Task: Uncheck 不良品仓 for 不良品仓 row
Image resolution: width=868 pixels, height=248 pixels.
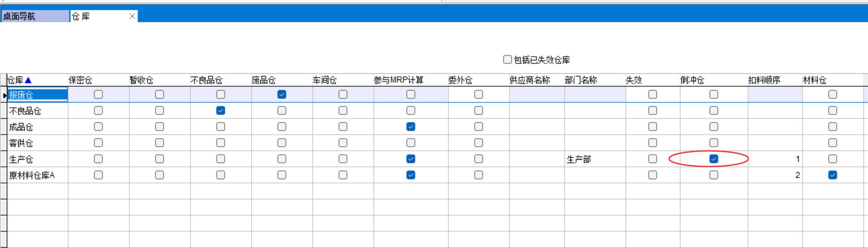Action: (220, 111)
